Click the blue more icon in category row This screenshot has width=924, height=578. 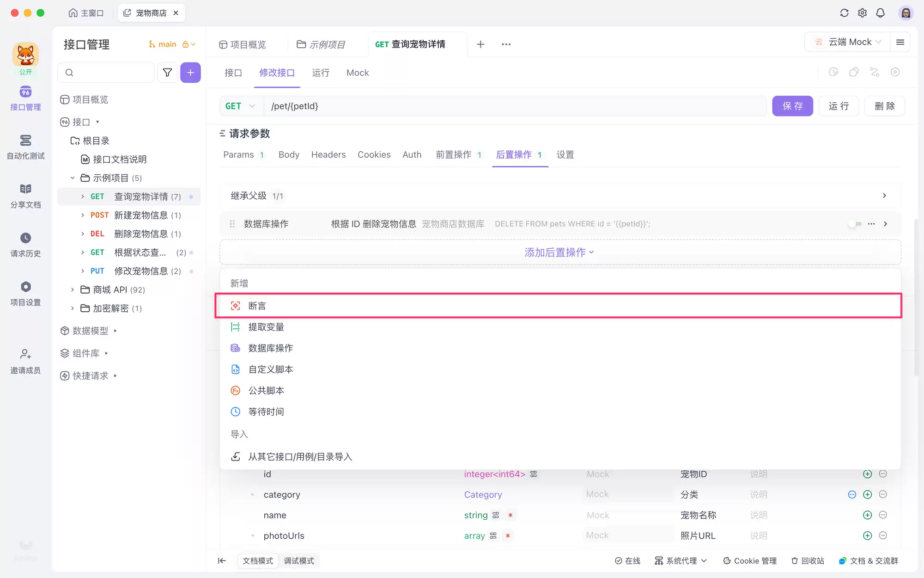[x=852, y=494]
